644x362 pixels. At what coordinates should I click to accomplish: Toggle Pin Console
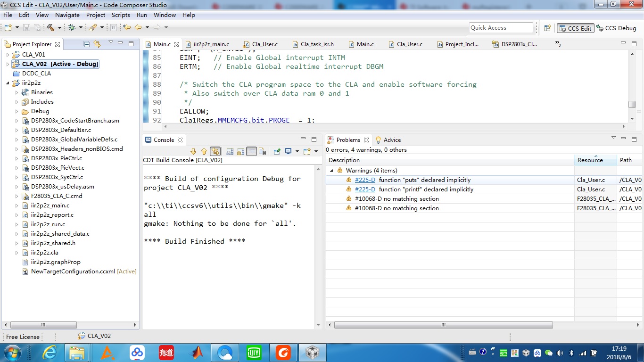(x=277, y=151)
